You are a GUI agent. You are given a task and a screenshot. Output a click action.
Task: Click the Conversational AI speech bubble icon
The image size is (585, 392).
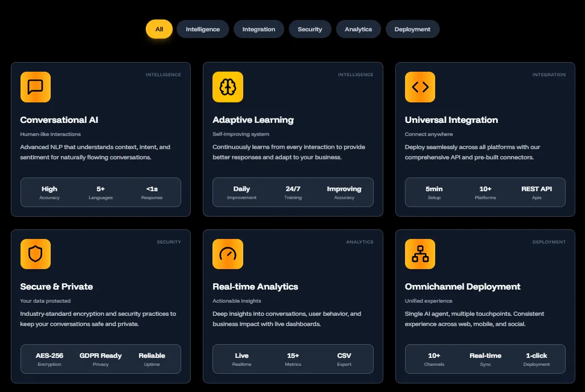click(x=35, y=87)
